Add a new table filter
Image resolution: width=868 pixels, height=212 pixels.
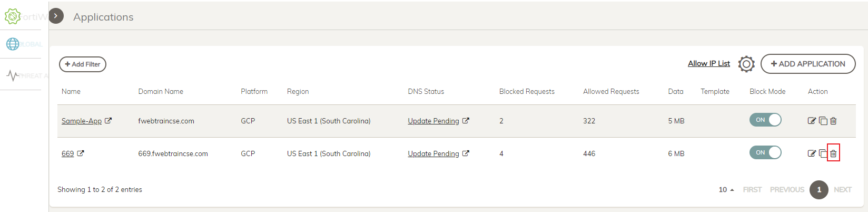[83, 64]
